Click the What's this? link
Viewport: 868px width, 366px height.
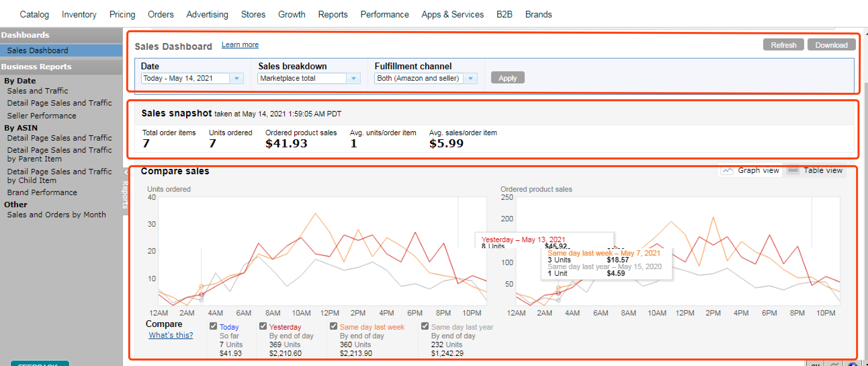171,335
